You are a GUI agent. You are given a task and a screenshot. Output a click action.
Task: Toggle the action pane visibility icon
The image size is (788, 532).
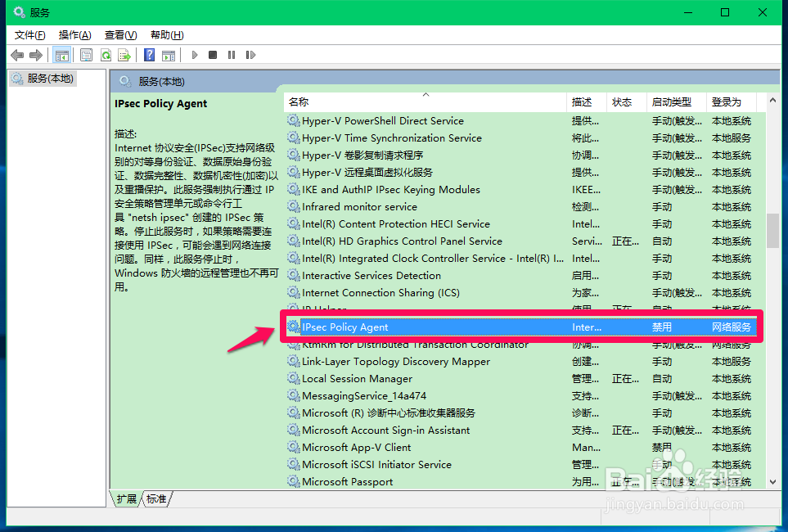(169, 54)
